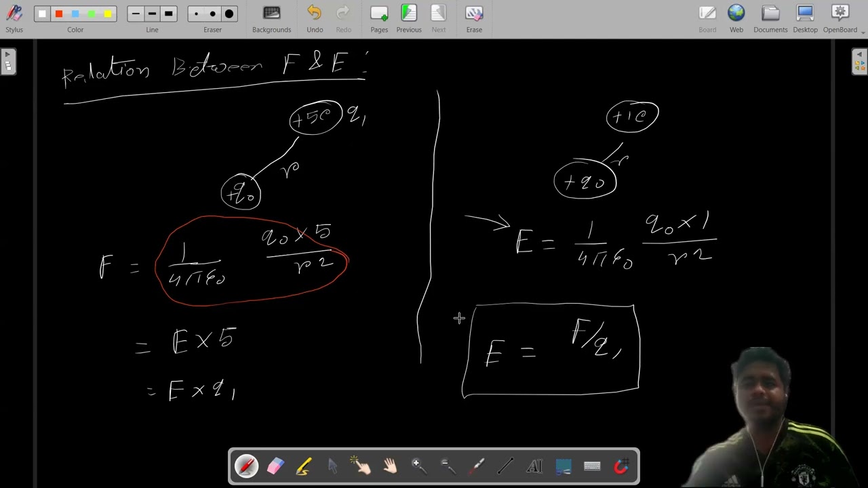Select the Zoom in magnifier tool

point(419,466)
